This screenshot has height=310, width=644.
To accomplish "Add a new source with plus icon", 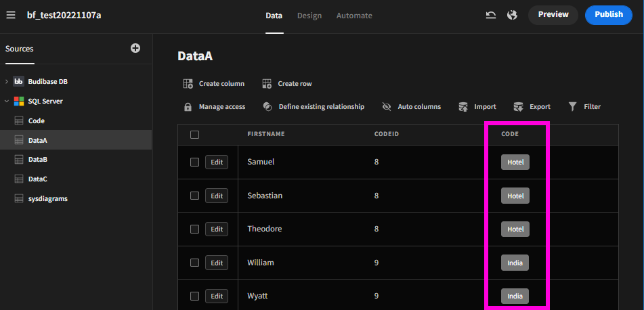I will tap(135, 49).
